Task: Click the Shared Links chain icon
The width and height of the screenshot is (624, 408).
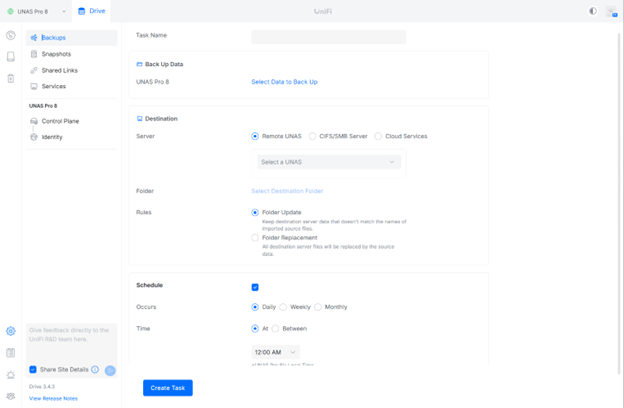Action: [x=34, y=70]
